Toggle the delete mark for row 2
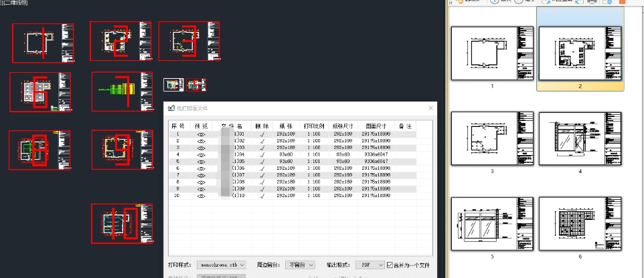Viewport: 644px width, 278px height. pos(262,140)
